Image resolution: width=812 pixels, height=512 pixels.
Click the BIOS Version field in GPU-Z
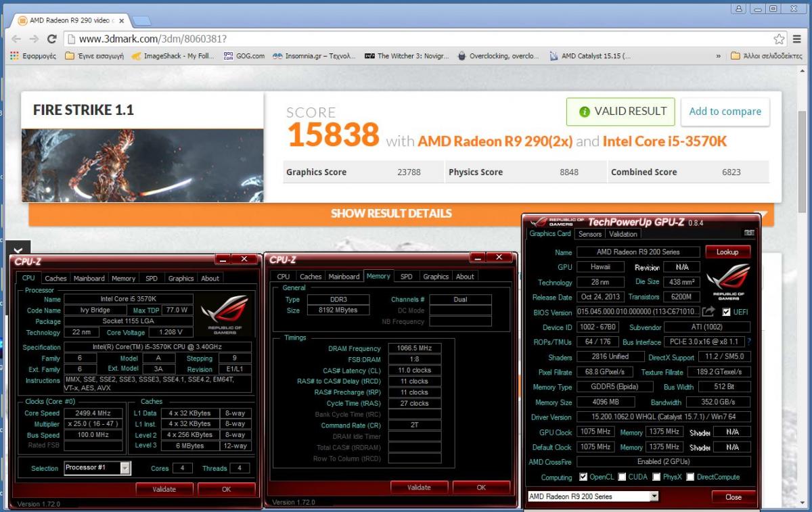(637, 312)
